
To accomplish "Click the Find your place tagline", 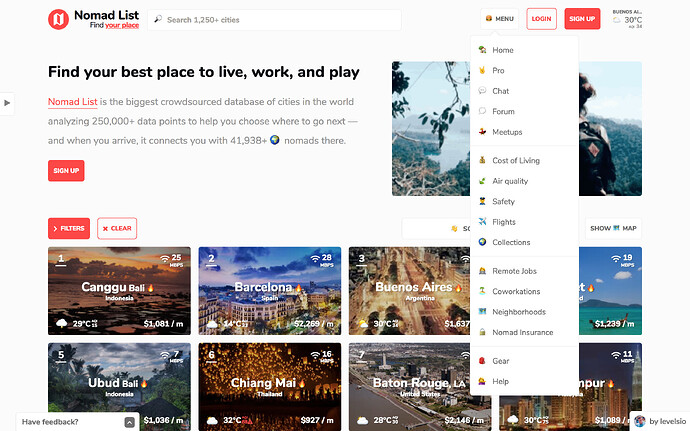I will 114,26.
